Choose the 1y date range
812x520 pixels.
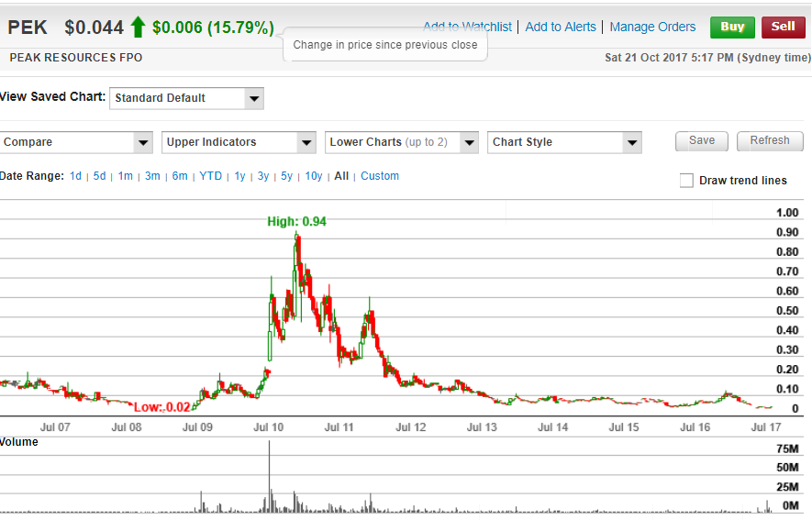(239, 176)
